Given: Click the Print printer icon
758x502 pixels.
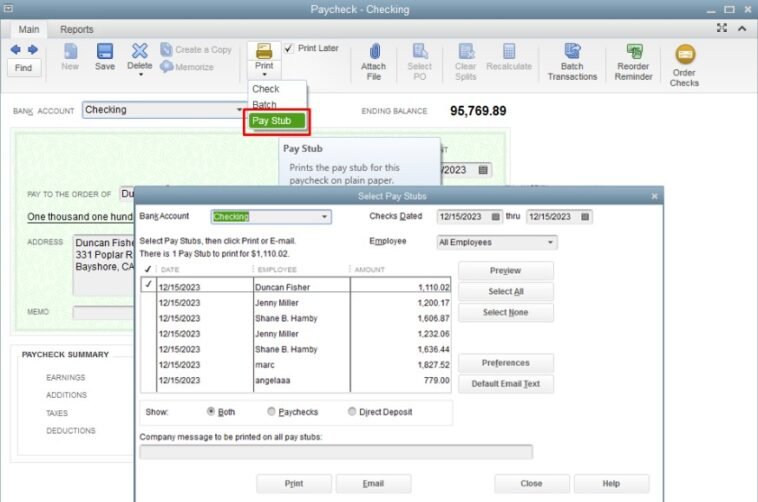Looking at the screenshot, I should point(264,51).
